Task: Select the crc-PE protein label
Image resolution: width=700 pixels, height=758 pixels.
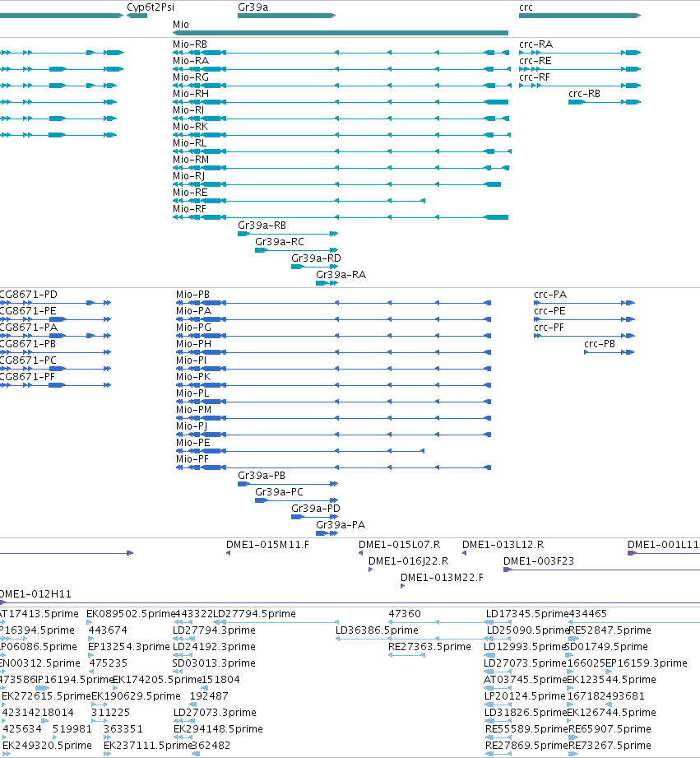Action: tap(549, 311)
